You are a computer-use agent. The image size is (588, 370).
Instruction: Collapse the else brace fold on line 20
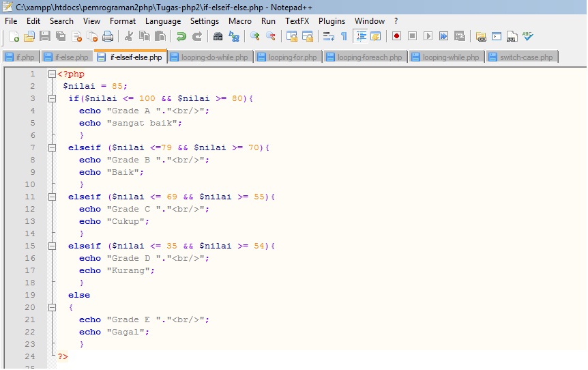pyautogui.click(x=52, y=308)
